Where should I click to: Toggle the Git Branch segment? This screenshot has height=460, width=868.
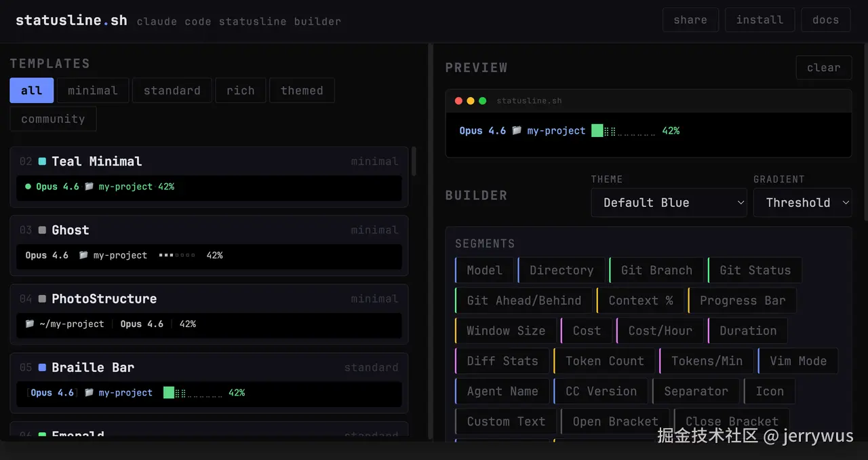pos(656,270)
